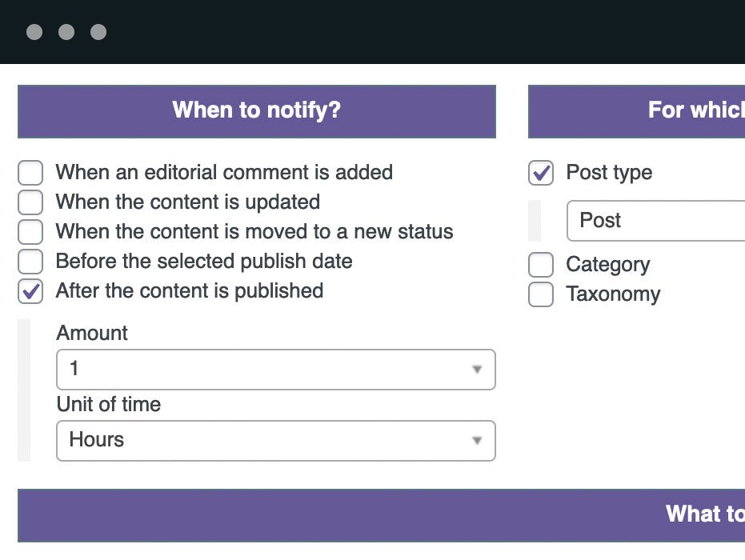Uncheck the Post type checkbox
Screen dimensions: 745x560
click(x=541, y=173)
